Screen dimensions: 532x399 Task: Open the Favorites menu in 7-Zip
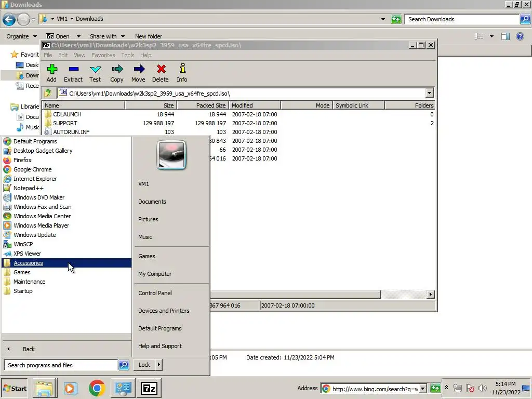(103, 55)
